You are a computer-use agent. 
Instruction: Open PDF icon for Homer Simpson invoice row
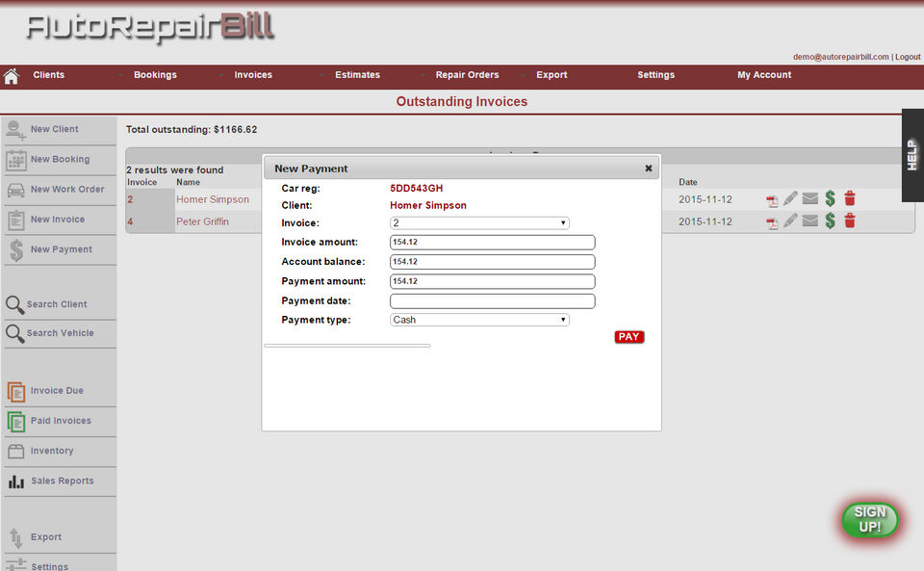772,201
